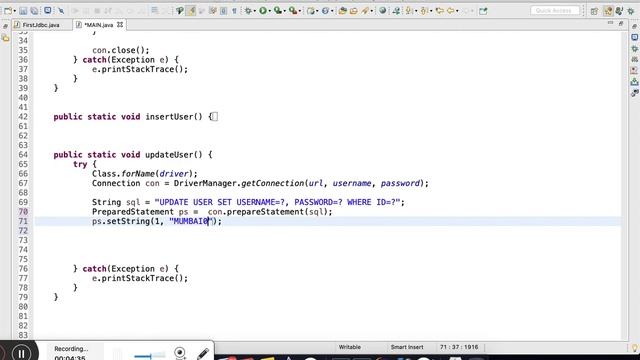Click line number 70 in gutter
640x360 pixels.
[23, 212]
